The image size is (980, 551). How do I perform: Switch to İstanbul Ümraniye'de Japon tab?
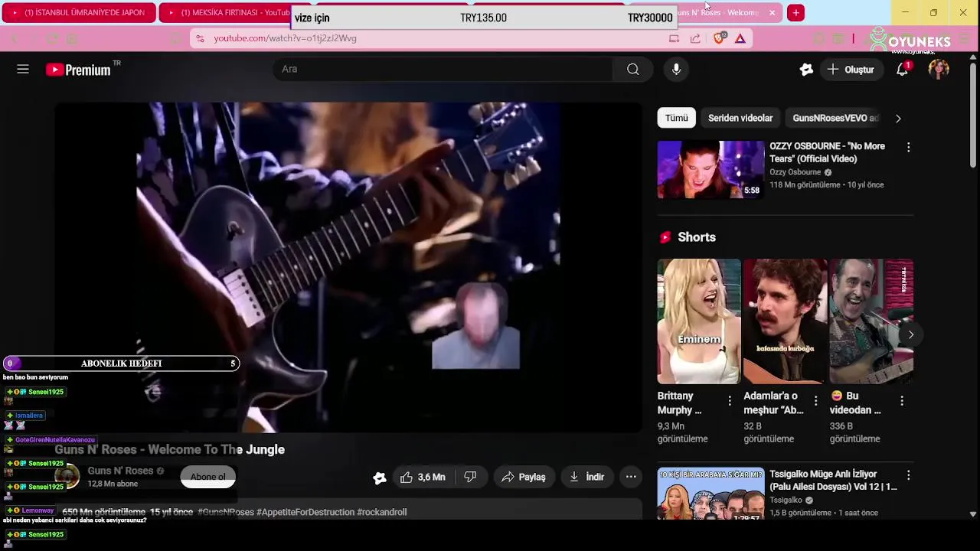pos(79,13)
